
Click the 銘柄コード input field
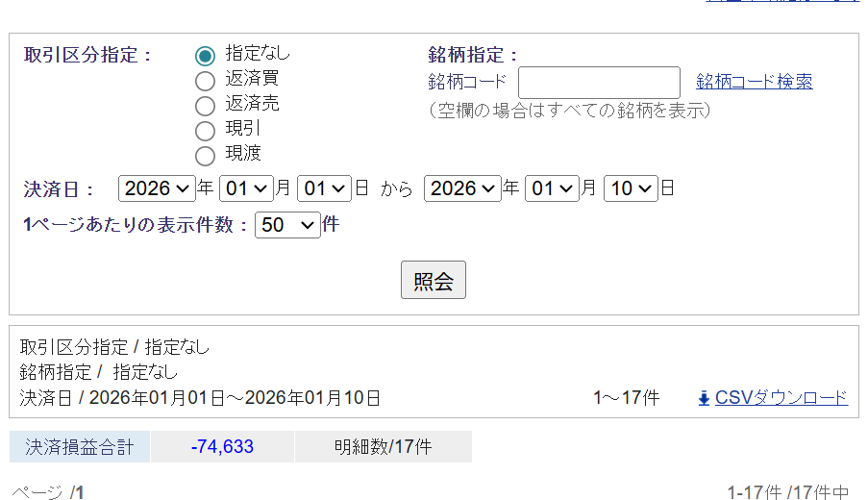tap(599, 83)
